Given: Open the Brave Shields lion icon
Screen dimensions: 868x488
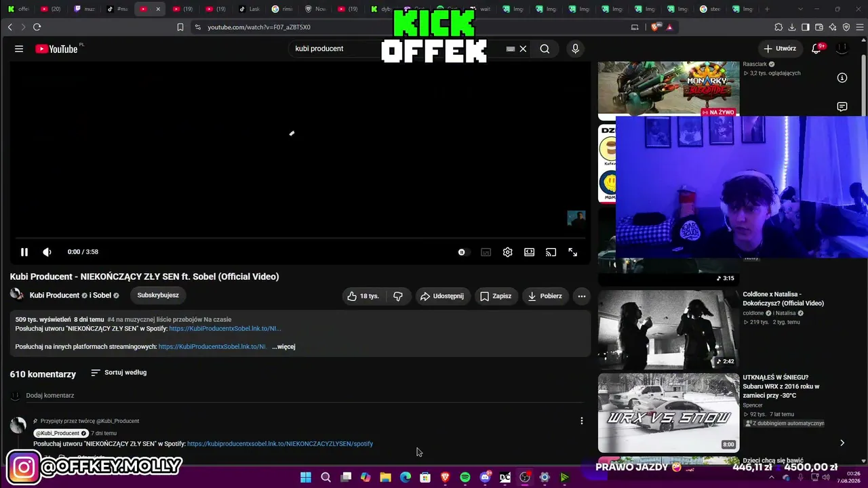Looking at the screenshot, I should [654, 27].
